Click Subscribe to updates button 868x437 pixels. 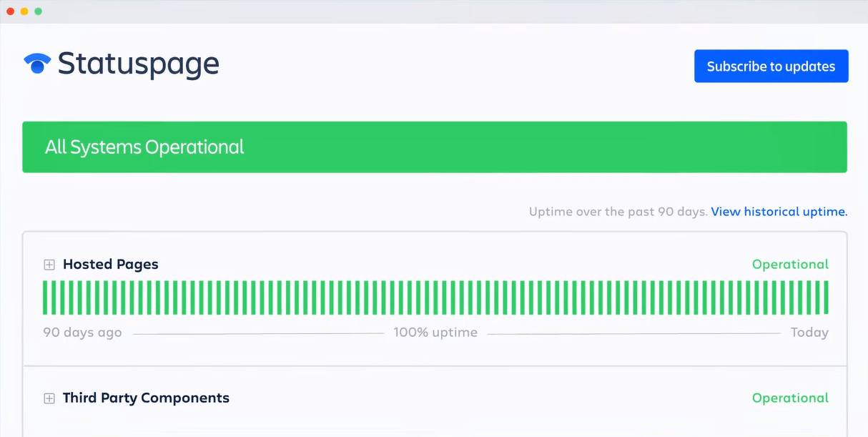(771, 67)
